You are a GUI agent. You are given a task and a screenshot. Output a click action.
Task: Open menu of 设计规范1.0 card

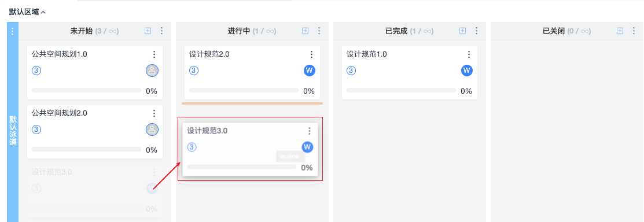[469, 54]
